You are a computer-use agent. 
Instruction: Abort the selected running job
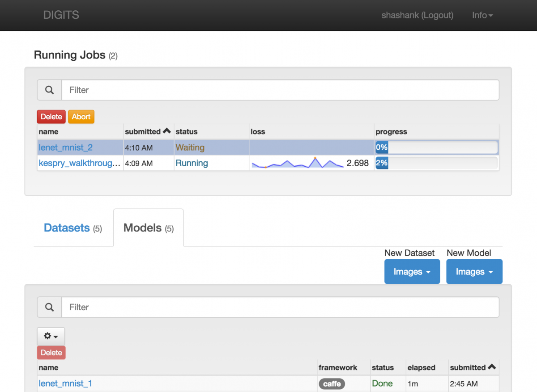click(x=81, y=117)
